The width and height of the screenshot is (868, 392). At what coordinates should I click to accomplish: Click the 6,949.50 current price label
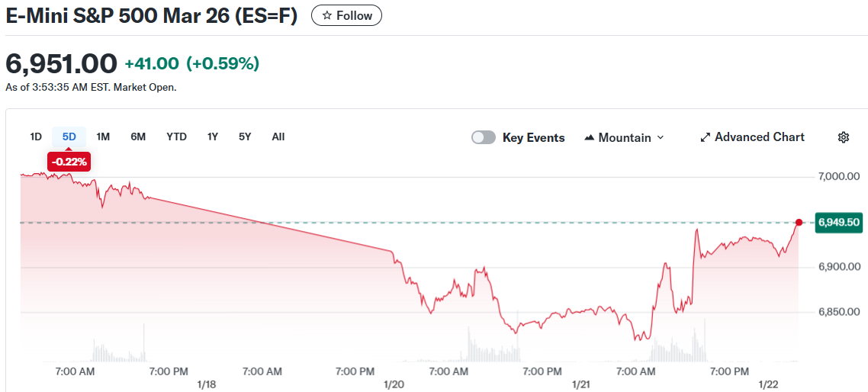tap(839, 222)
